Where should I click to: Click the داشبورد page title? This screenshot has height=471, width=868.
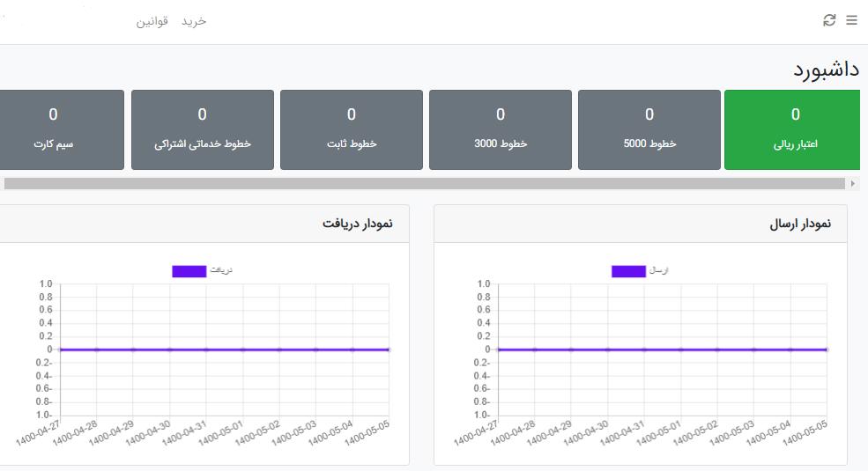[825, 70]
